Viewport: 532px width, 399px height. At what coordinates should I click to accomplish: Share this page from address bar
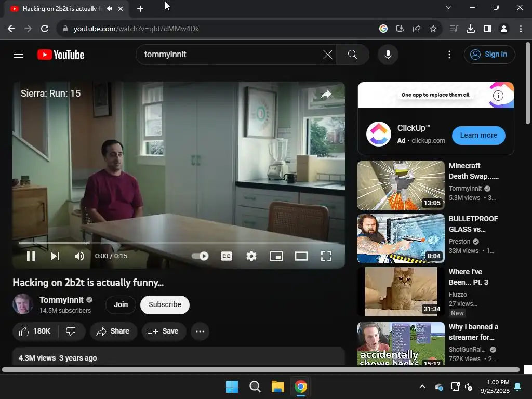pos(417,29)
